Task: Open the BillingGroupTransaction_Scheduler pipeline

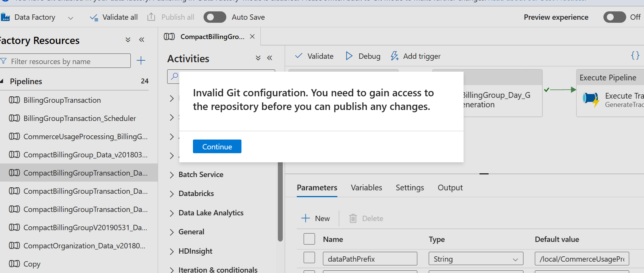Action: [80, 118]
